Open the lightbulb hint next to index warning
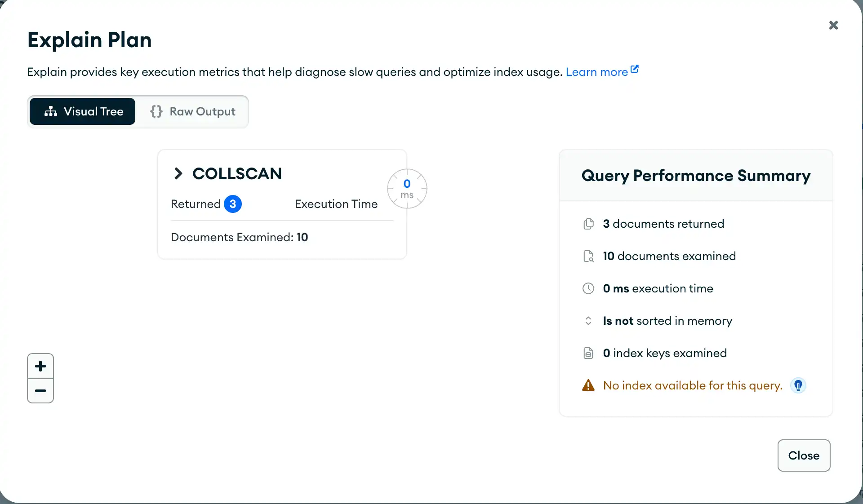 pyautogui.click(x=798, y=385)
